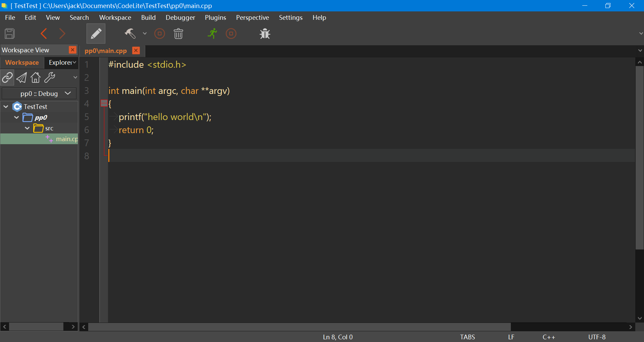This screenshot has width=644, height=342.
Task: Toggle the pencil edit mode button
Action: point(96,34)
